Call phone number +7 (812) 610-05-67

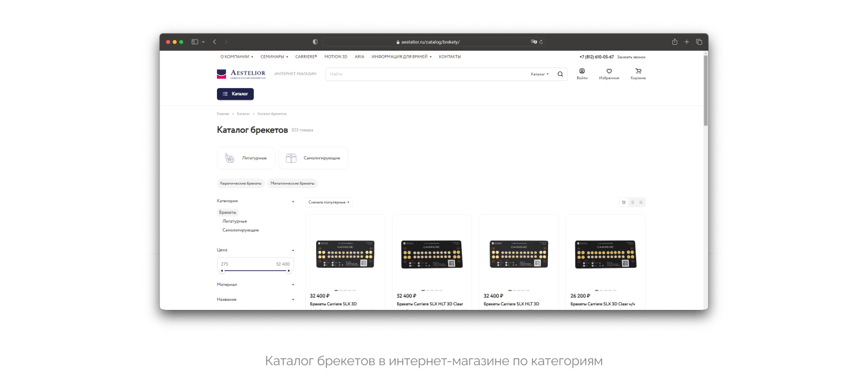tap(597, 57)
